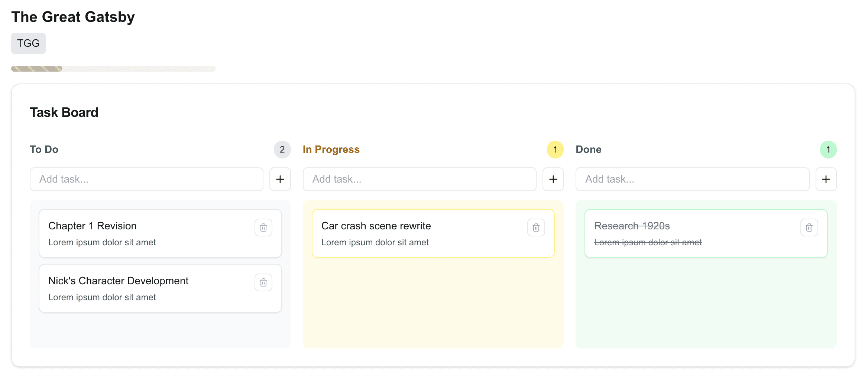Image resolution: width=868 pixels, height=383 pixels.
Task: Click the In Progress count badge
Action: [555, 149]
